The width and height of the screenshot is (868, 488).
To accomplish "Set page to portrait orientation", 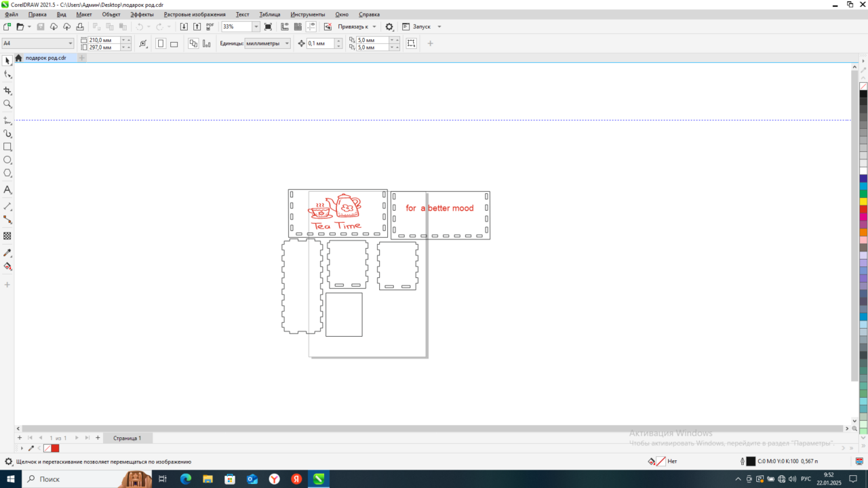I will 161,43.
